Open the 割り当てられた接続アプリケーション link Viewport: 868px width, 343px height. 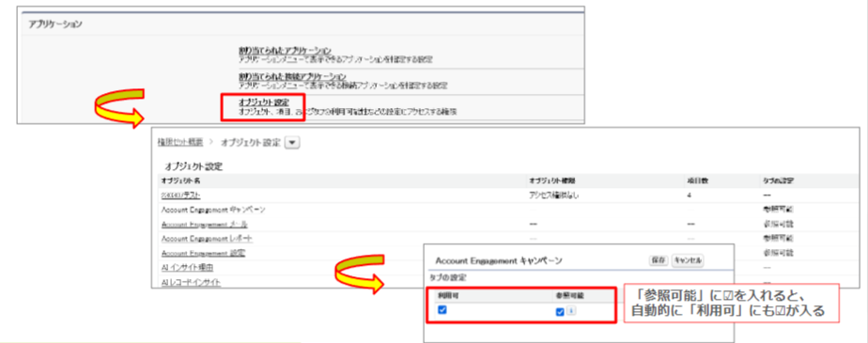pyautogui.click(x=292, y=76)
